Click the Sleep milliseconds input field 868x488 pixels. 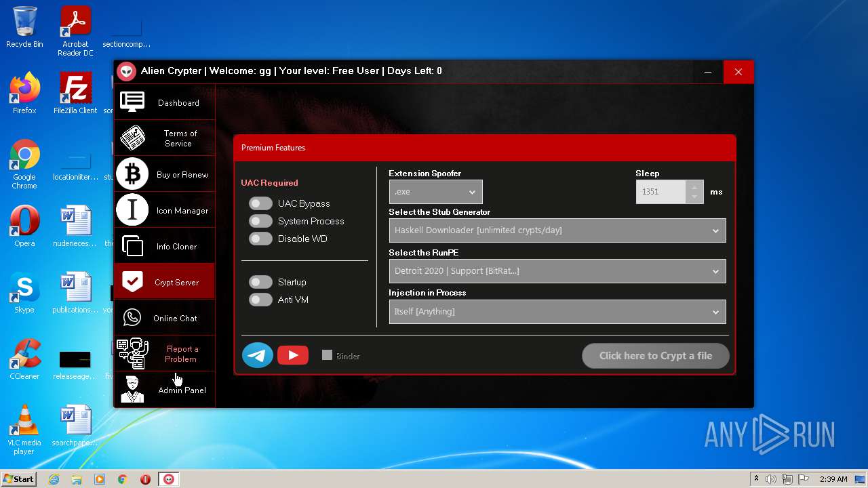(x=661, y=192)
